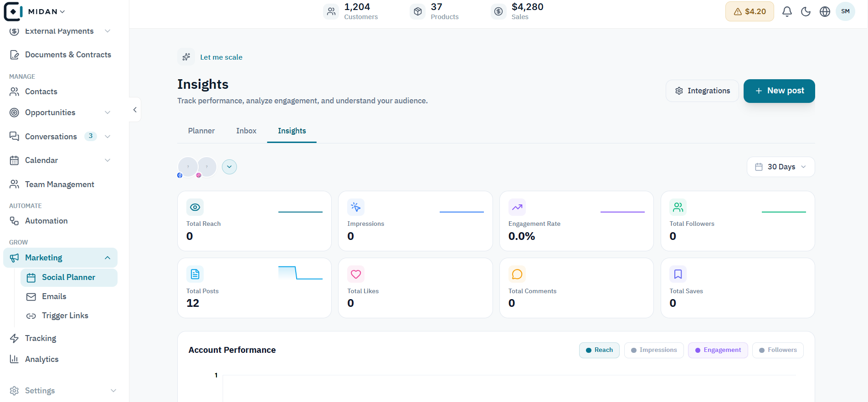The width and height of the screenshot is (868, 402).
Task: Click the MIDAN logo icon
Action: click(x=13, y=11)
